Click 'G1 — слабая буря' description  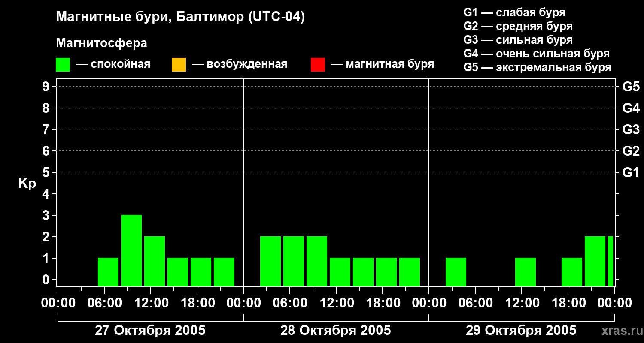514,12
